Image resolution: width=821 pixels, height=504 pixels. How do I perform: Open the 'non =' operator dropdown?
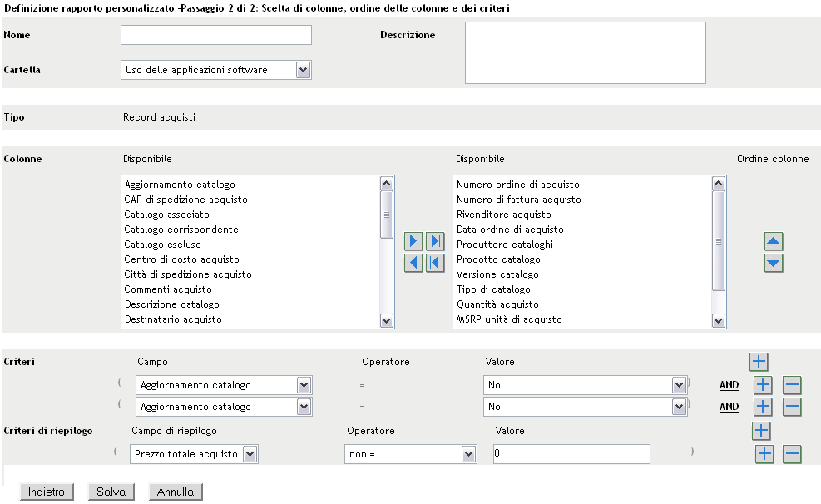[x=469, y=454]
